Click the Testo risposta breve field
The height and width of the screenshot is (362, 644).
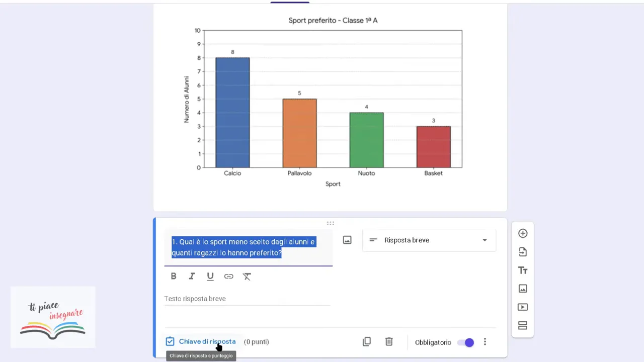pyautogui.click(x=247, y=299)
